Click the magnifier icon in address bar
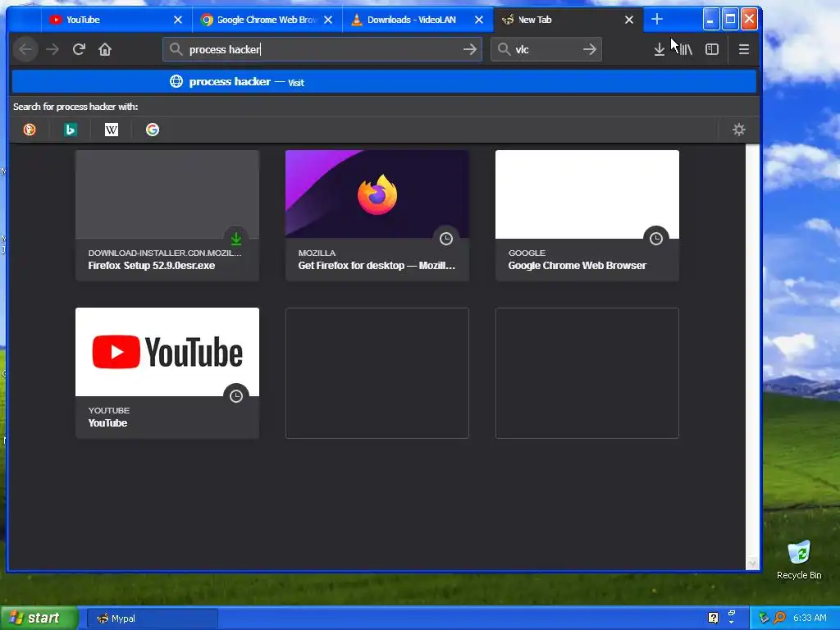Viewport: 840px width, 630px height. tap(176, 49)
